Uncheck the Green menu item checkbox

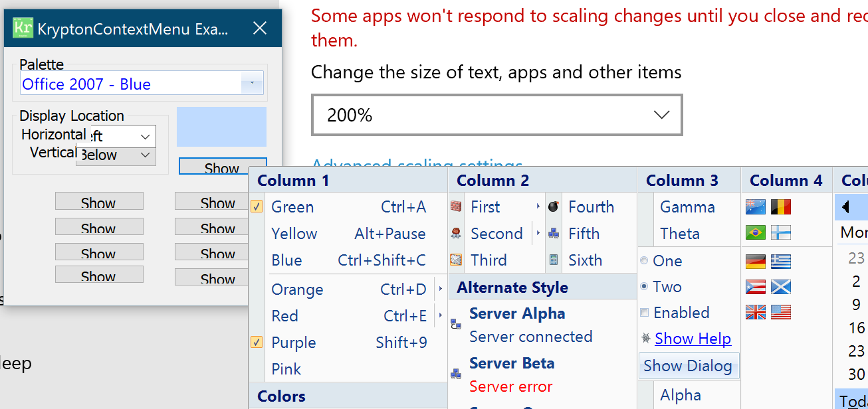click(x=257, y=207)
